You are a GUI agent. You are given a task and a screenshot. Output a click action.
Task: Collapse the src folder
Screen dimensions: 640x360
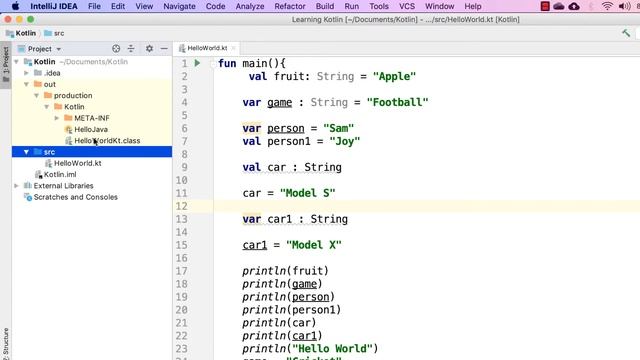[27, 152]
